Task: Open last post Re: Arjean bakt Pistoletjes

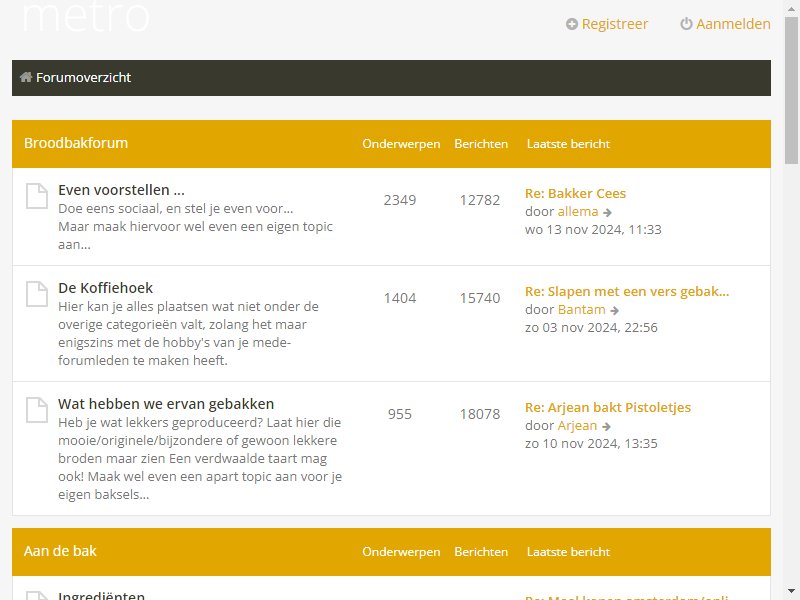Action: pos(608,407)
